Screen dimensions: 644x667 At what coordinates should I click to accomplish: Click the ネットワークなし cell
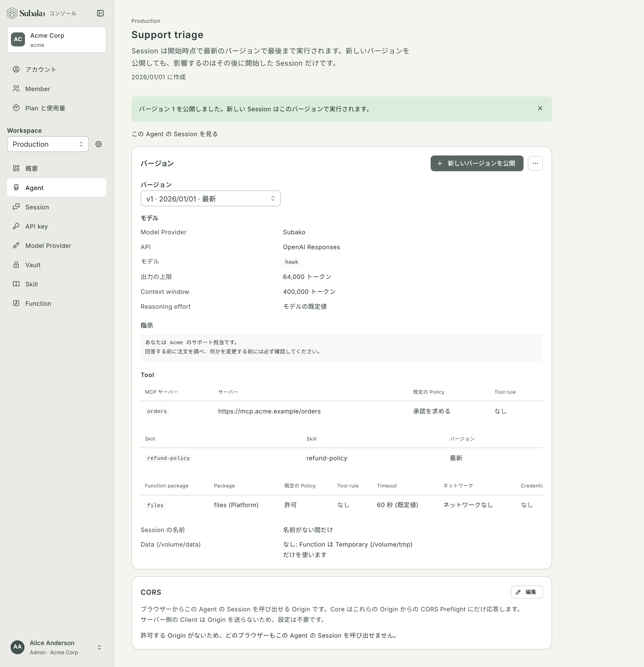[468, 505]
